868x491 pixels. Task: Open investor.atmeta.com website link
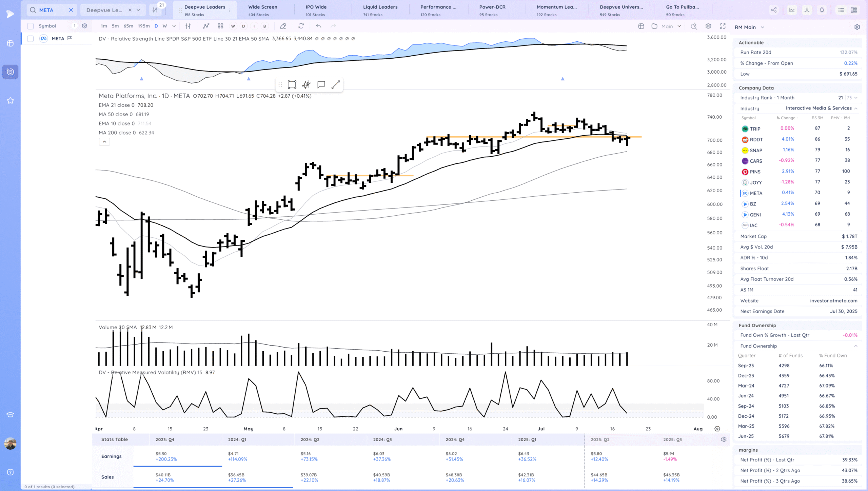(x=833, y=301)
